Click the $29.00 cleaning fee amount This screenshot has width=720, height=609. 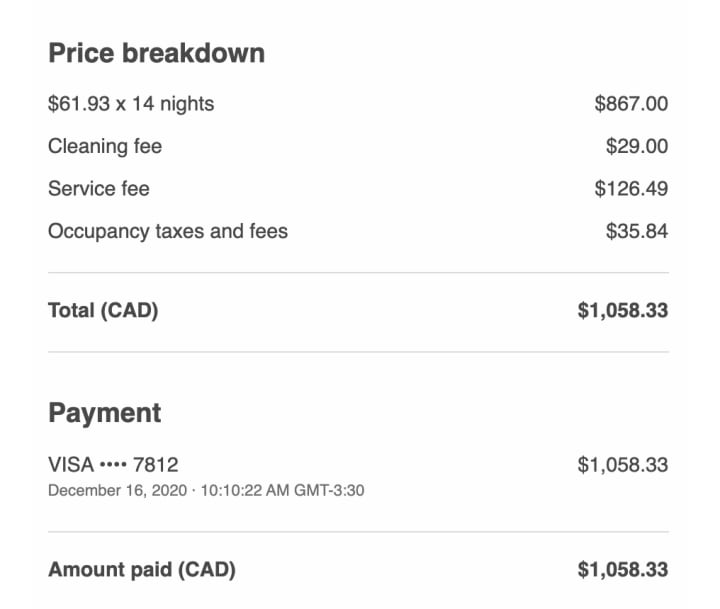[637, 146]
